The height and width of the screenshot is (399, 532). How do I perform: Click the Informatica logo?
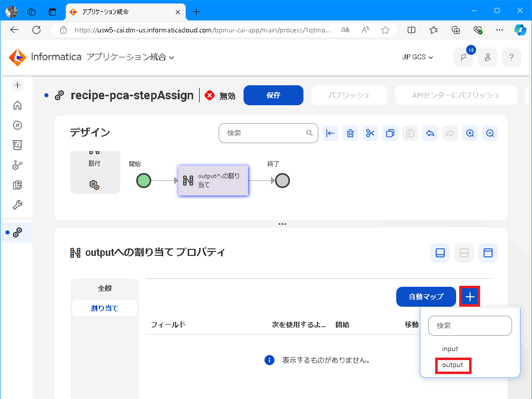(45, 57)
